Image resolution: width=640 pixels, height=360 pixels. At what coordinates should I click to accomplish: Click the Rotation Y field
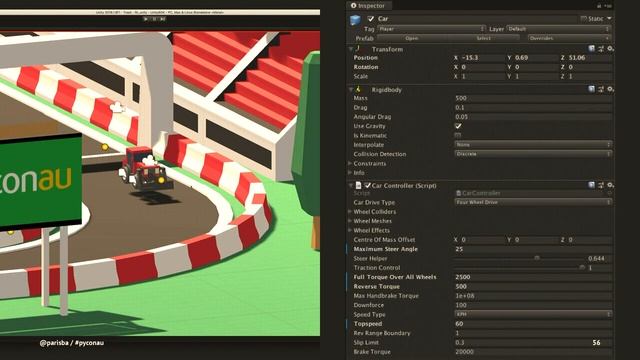(536, 67)
